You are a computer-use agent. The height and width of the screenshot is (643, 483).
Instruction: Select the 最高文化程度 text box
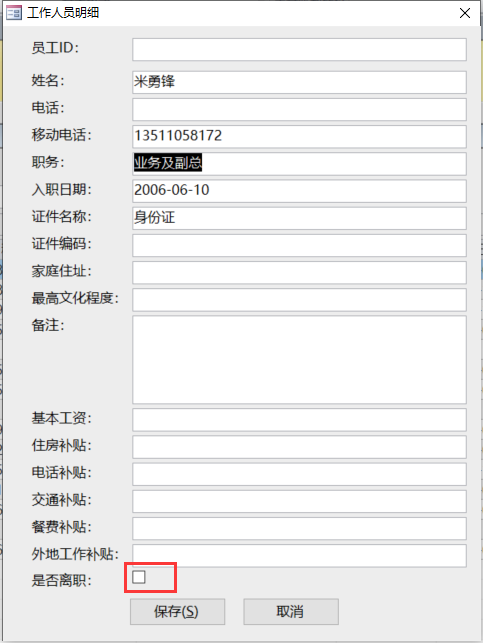299,300
